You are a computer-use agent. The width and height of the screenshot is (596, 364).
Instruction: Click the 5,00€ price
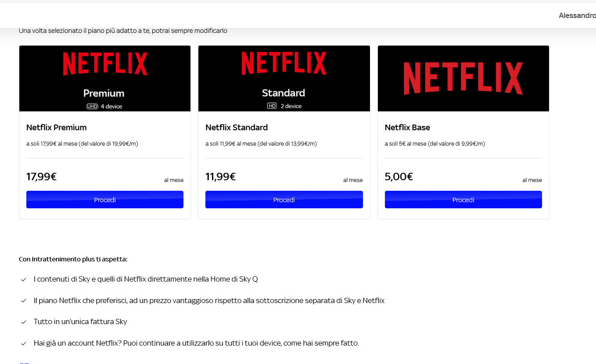click(x=399, y=177)
